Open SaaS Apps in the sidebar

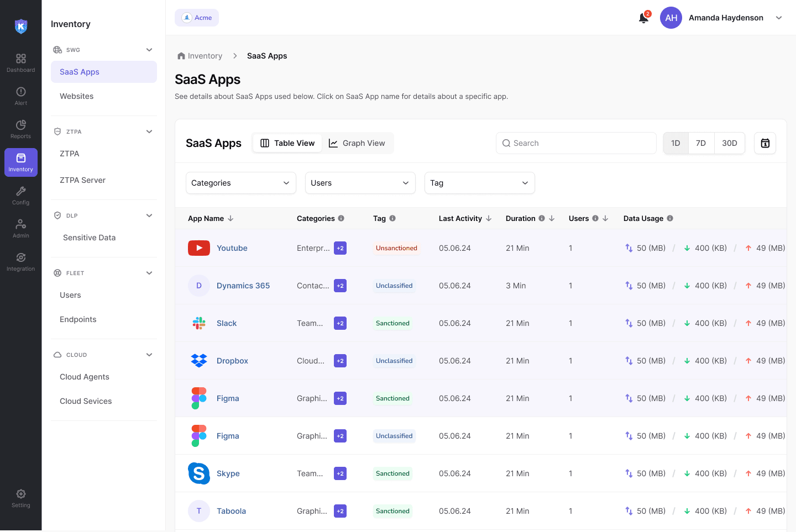point(104,72)
